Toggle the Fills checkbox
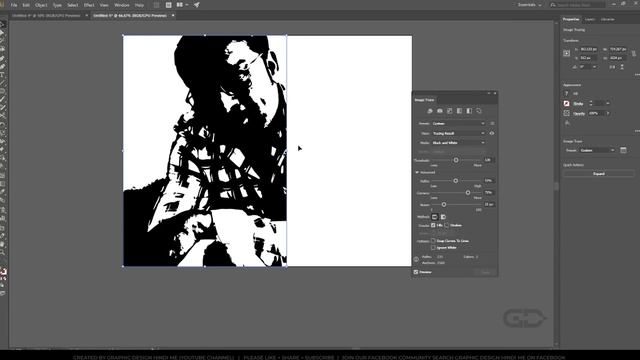The image size is (640, 360). 433,225
